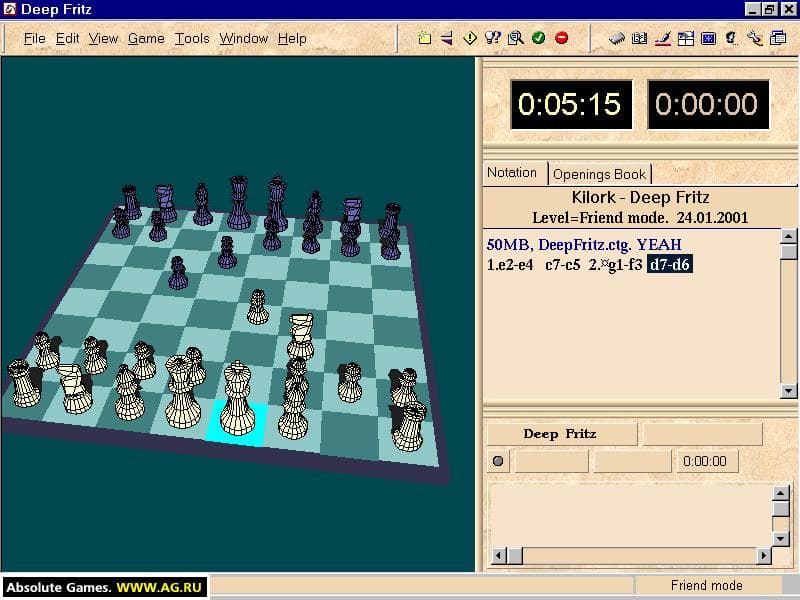Click the Deep Fritz engine name button

(561, 434)
